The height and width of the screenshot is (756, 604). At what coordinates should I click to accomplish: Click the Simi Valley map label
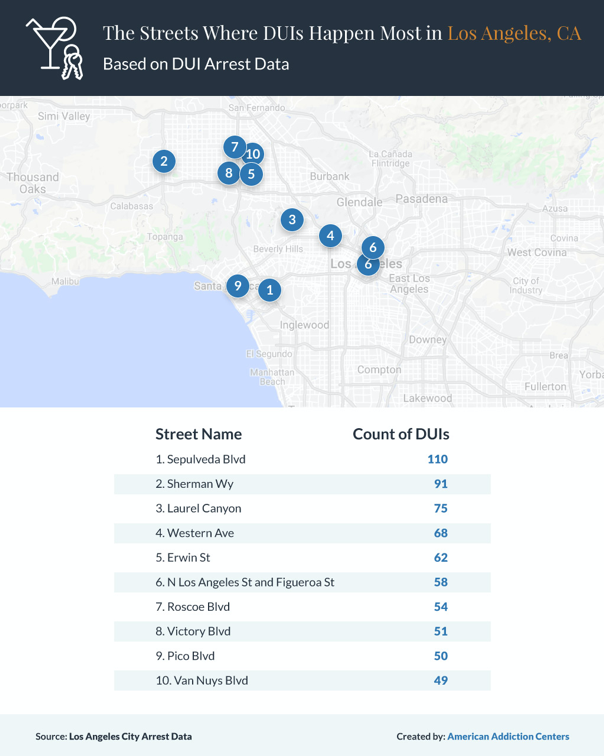click(x=64, y=116)
